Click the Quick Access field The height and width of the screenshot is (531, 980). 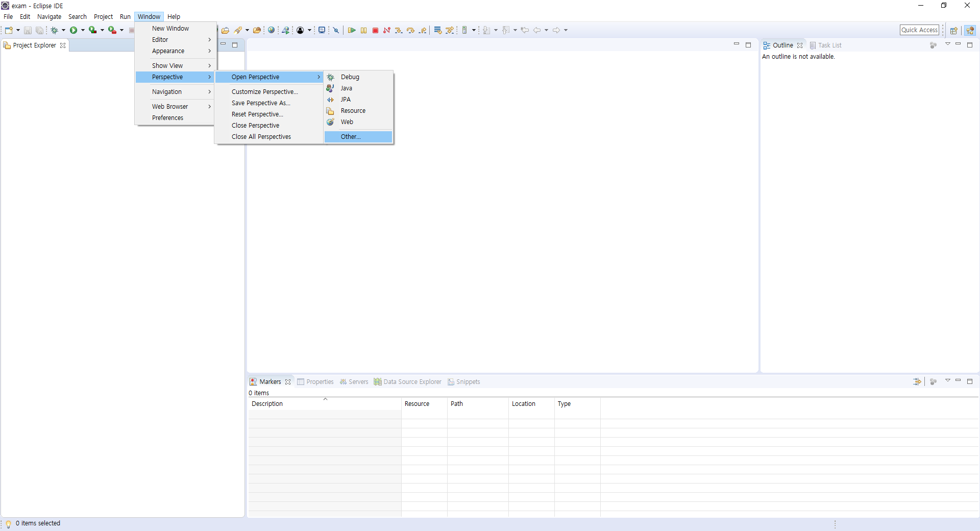(x=919, y=30)
